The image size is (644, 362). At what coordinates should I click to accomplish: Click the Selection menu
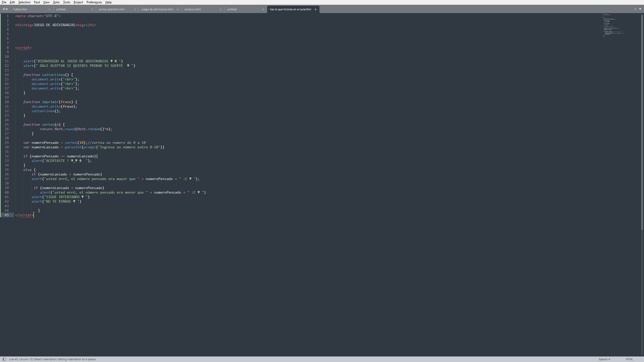point(24,2)
